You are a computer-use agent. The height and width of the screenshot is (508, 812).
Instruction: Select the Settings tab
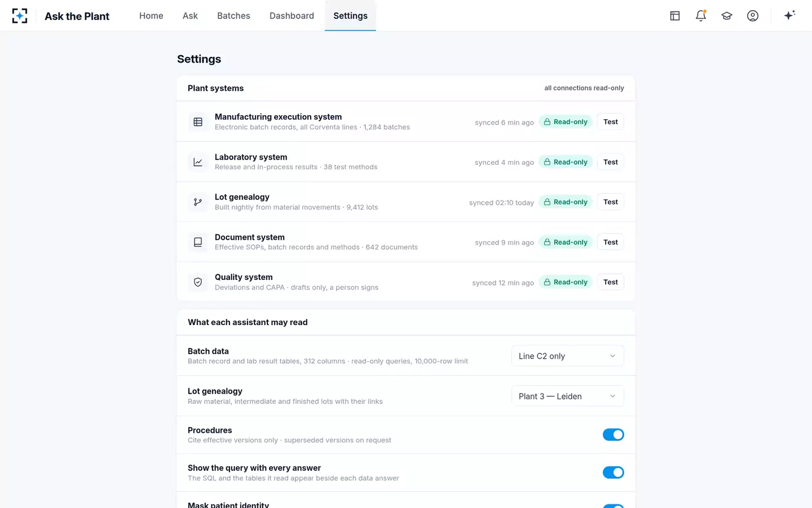tap(350, 16)
